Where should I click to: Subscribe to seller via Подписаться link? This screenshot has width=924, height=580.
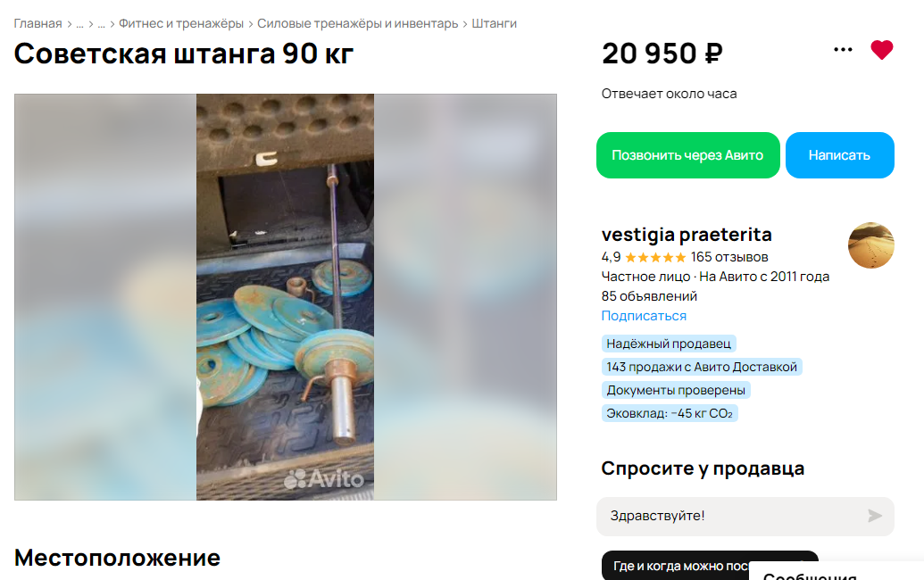644,316
